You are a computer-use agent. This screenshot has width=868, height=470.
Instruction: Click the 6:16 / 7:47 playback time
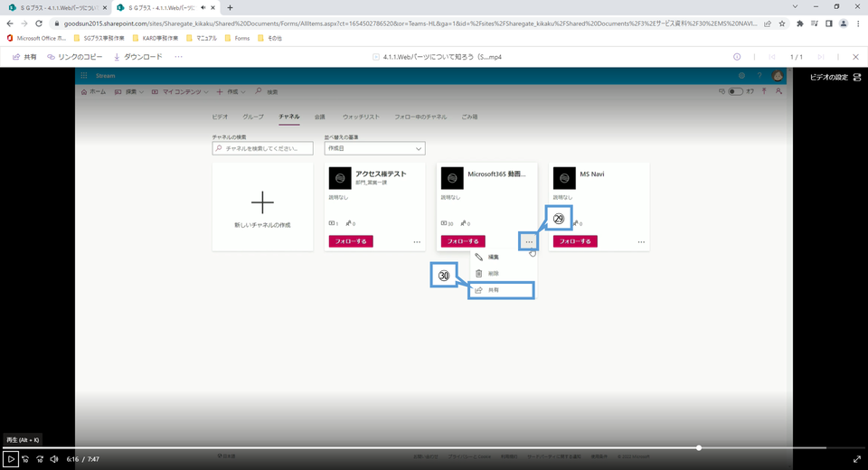(x=83, y=459)
